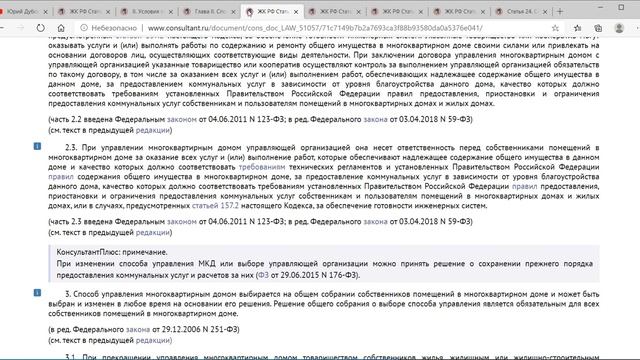The height and width of the screenshot is (360, 640).
Task: Open "закона" link dated 29.12.2006 N 251-ФЗ
Action: (x=138, y=329)
